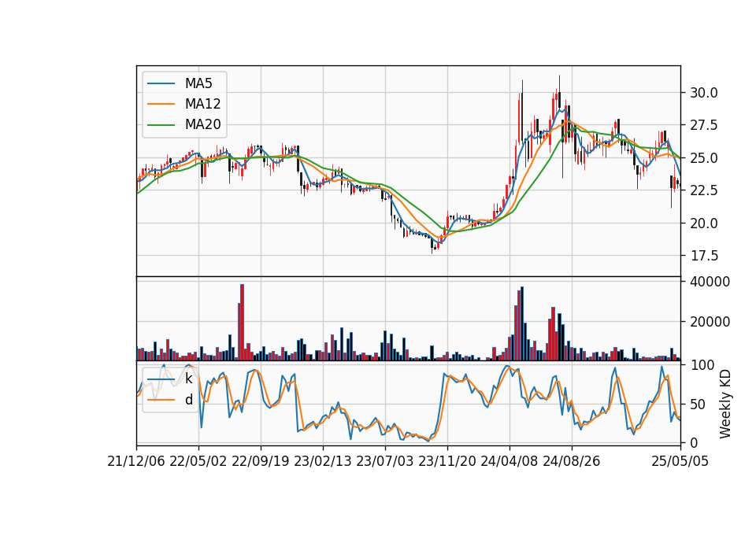Click the 100 KD axis label

tap(702, 365)
